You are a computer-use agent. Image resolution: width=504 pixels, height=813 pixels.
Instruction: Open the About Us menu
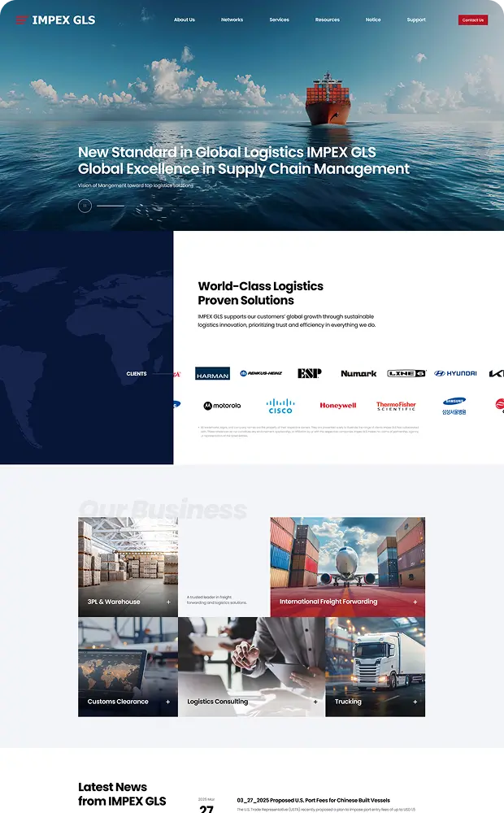click(x=185, y=20)
